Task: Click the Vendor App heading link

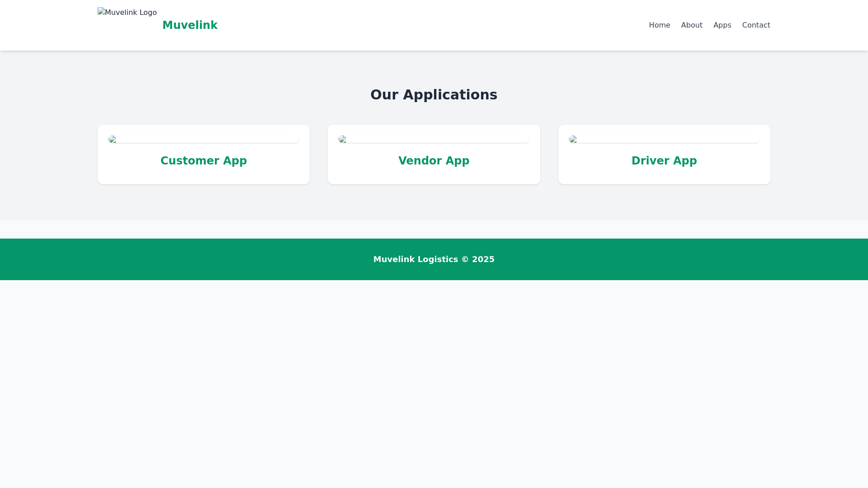Action: point(434,160)
